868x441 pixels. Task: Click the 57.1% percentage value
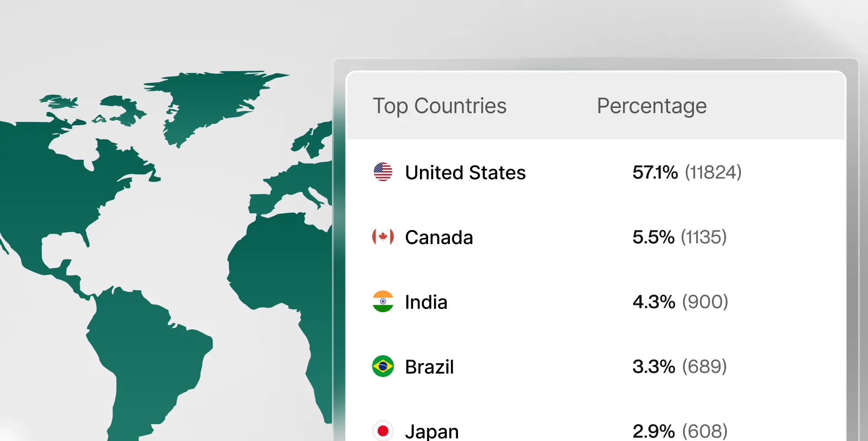[655, 172]
